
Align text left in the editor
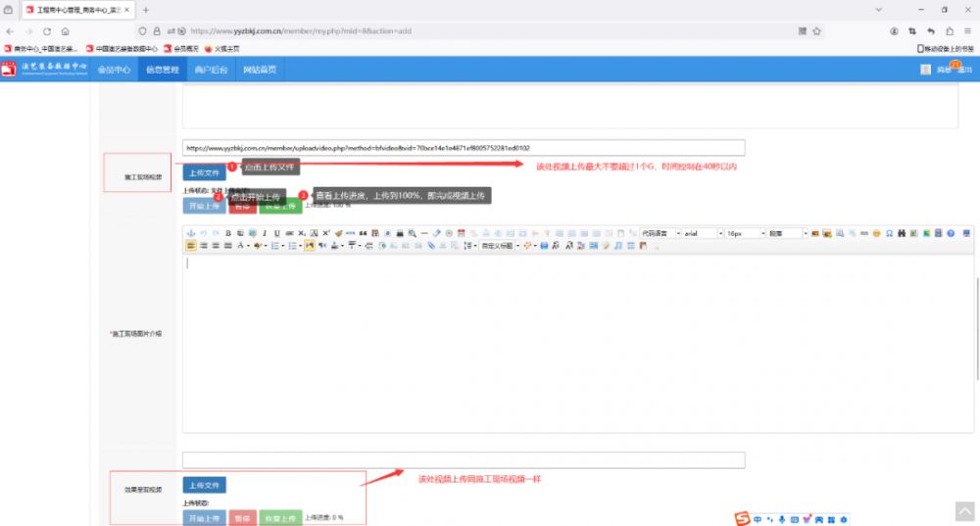point(191,246)
